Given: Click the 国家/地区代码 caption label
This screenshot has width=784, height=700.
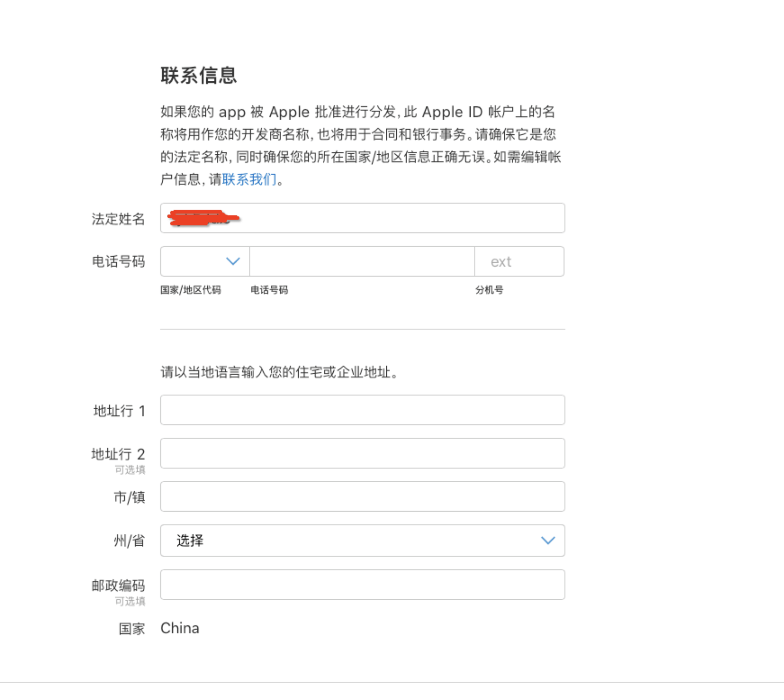Looking at the screenshot, I should coord(191,290).
